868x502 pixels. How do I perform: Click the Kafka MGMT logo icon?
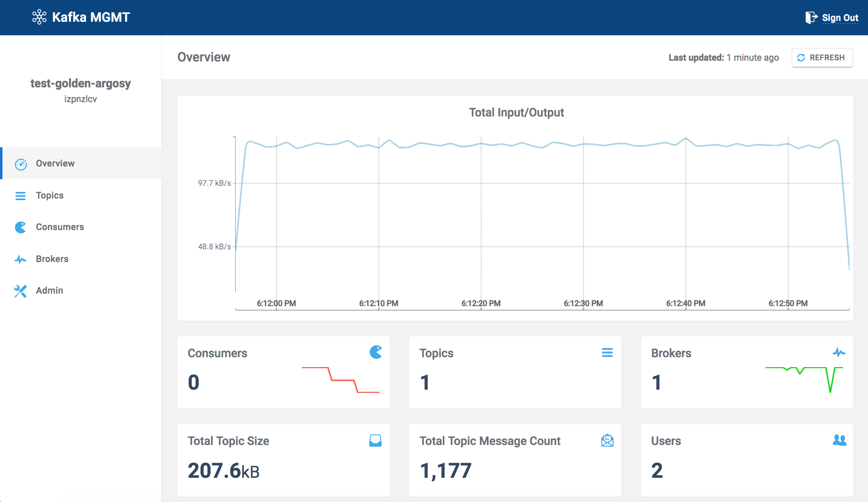(39, 17)
